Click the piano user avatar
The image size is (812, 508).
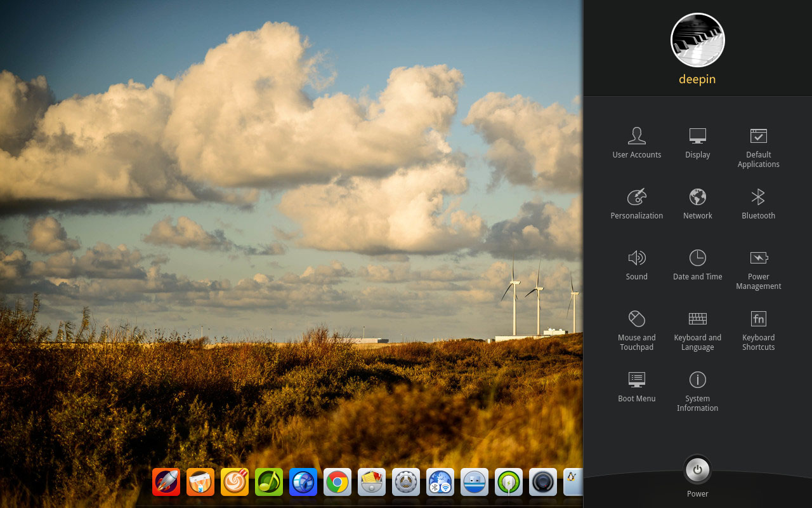coord(697,40)
